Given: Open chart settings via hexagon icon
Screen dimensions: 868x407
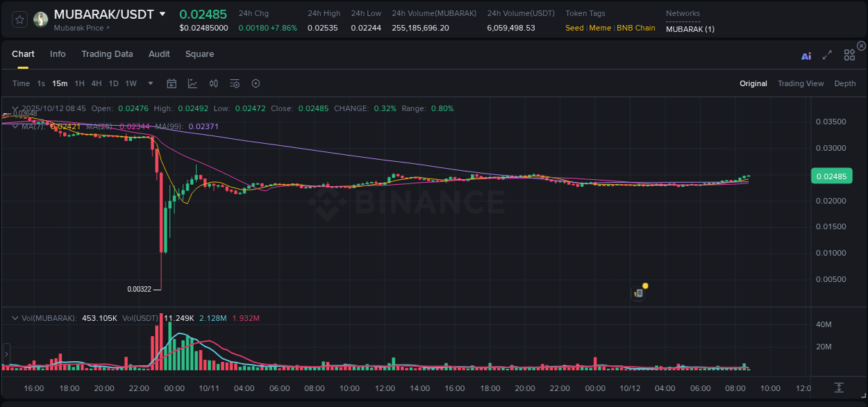Looking at the screenshot, I should click(256, 83).
